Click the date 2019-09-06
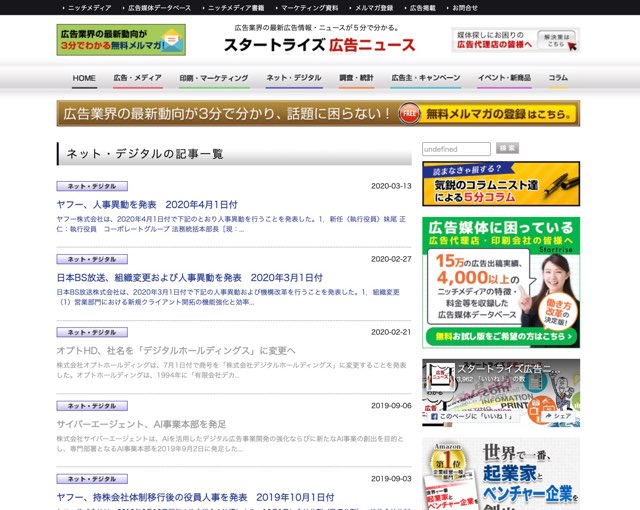640x510 pixels. click(x=391, y=406)
